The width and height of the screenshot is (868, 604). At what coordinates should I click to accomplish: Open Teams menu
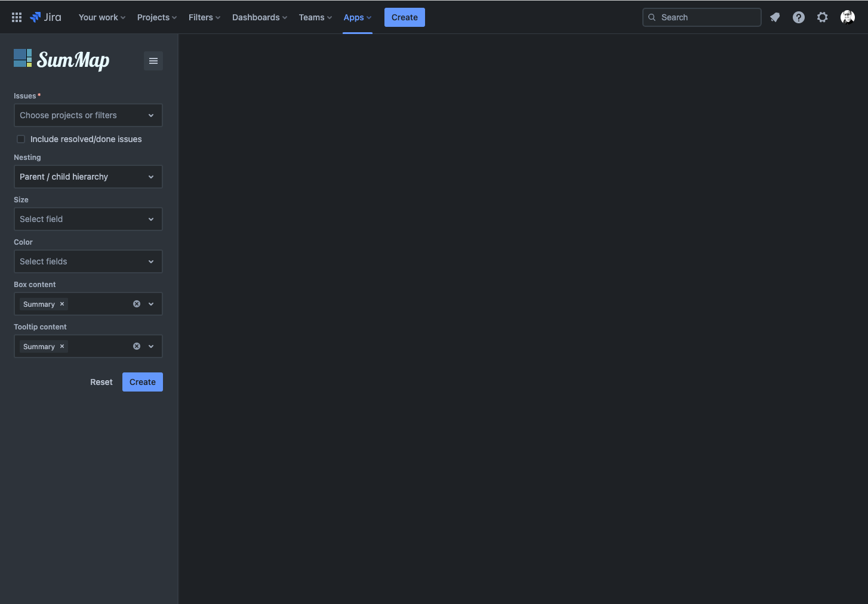(x=315, y=17)
